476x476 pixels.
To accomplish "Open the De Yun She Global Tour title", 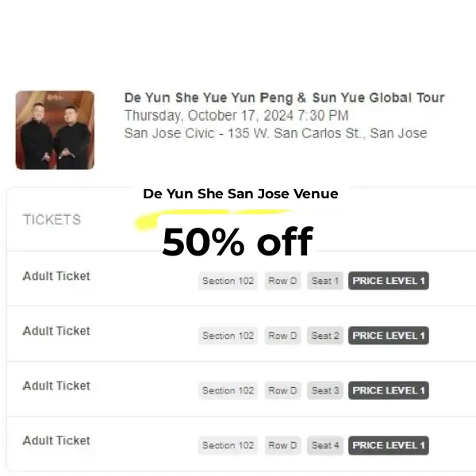I will pyautogui.click(x=284, y=98).
